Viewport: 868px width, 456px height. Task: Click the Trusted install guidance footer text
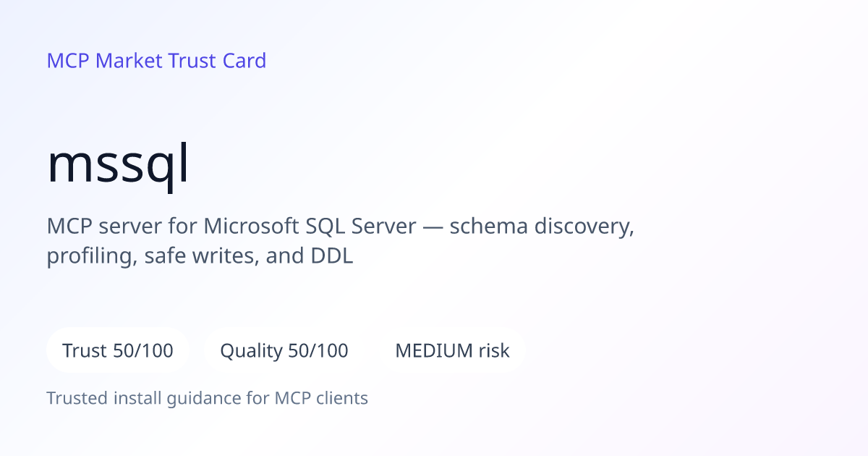point(208,398)
